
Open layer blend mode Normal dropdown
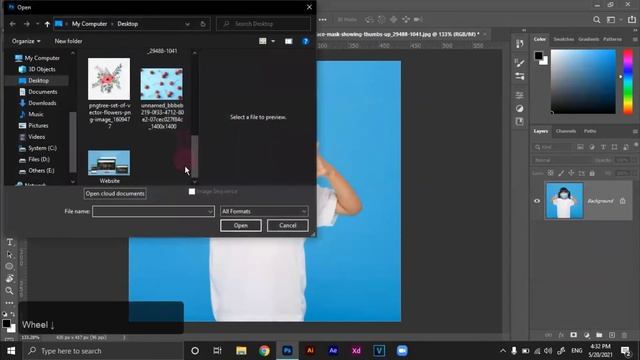pyautogui.click(x=562, y=160)
